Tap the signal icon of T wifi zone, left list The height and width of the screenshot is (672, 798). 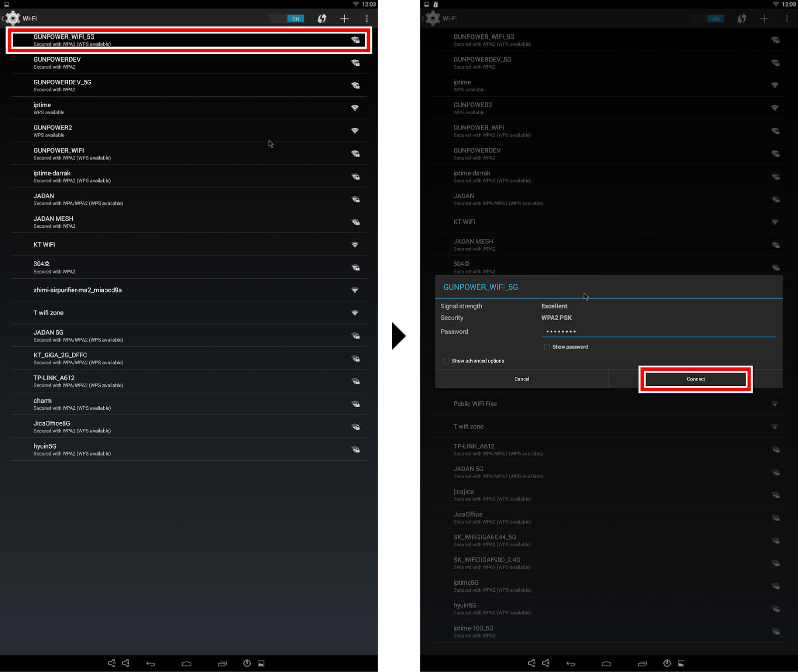pos(355,313)
